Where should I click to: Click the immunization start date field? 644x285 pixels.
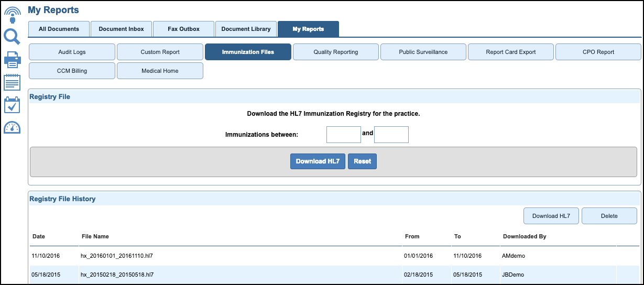343,135
